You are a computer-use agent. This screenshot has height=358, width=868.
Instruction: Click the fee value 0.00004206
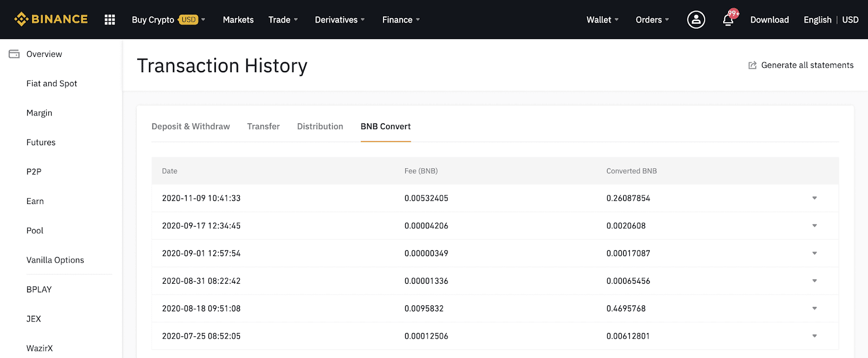(x=426, y=226)
